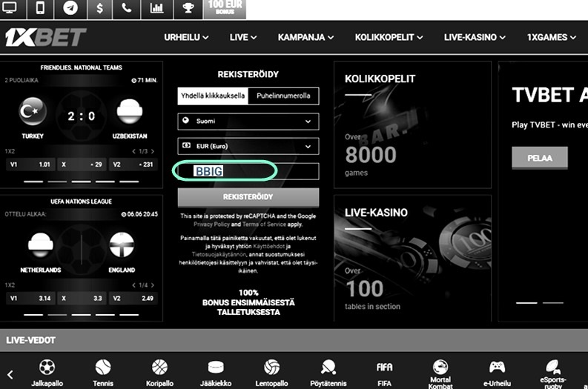Click the Uzbekistan flag icon
This screenshot has width=588, height=389.
click(x=129, y=111)
